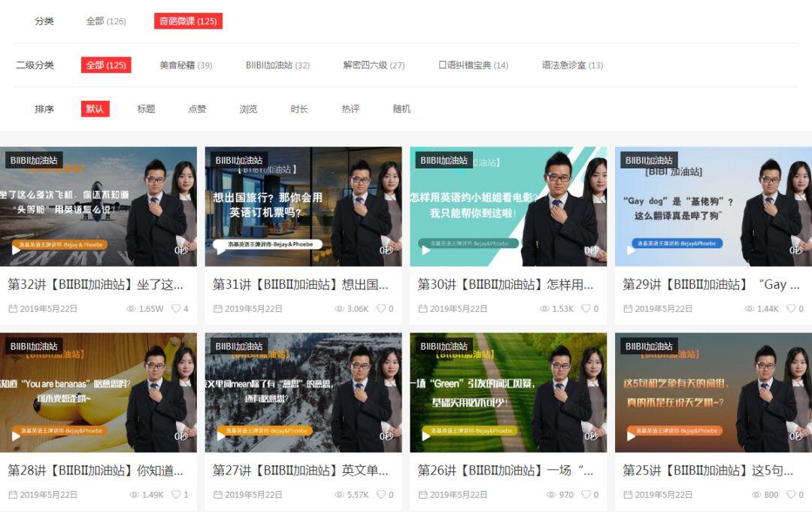The width and height of the screenshot is (812, 512).
Task: Open title 第25讲【BIIBII加油站】这5句...
Action: [x=708, y=470]
